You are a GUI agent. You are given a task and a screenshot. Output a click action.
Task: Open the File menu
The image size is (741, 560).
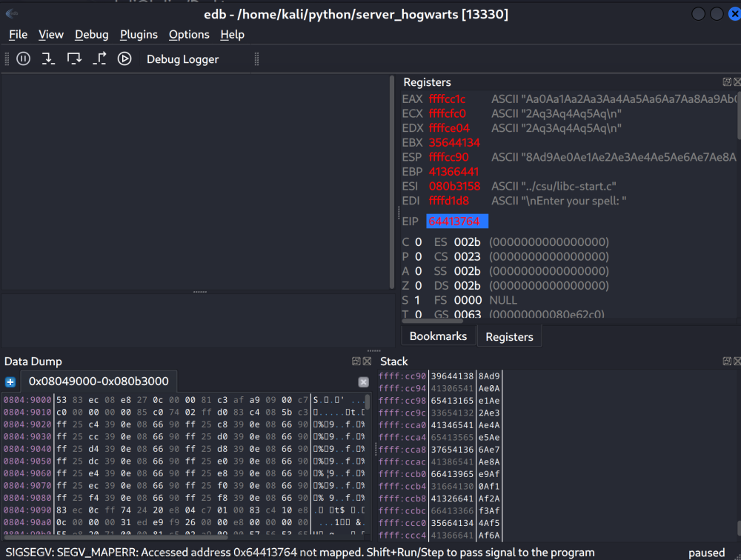(x=19, y=35)
